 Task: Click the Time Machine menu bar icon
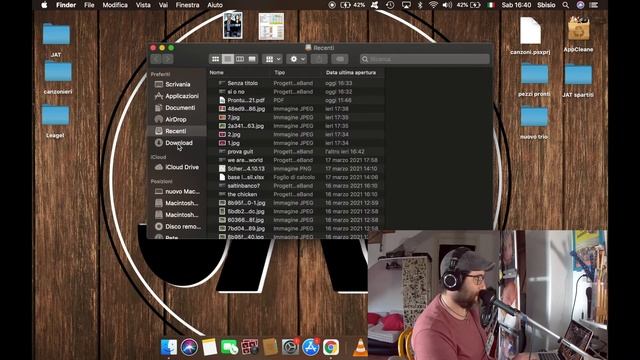[x=390, y=5]
